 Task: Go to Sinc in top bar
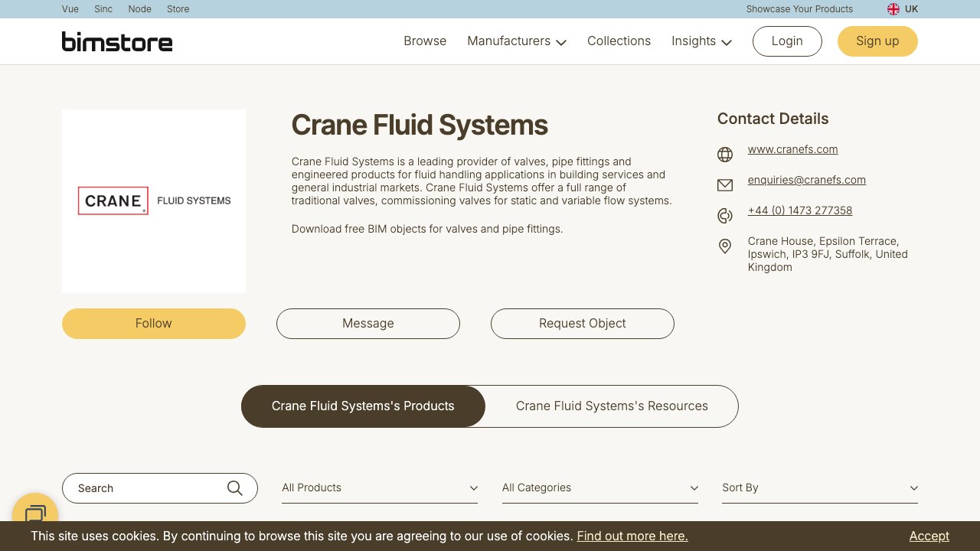click(x=103, y=9)
